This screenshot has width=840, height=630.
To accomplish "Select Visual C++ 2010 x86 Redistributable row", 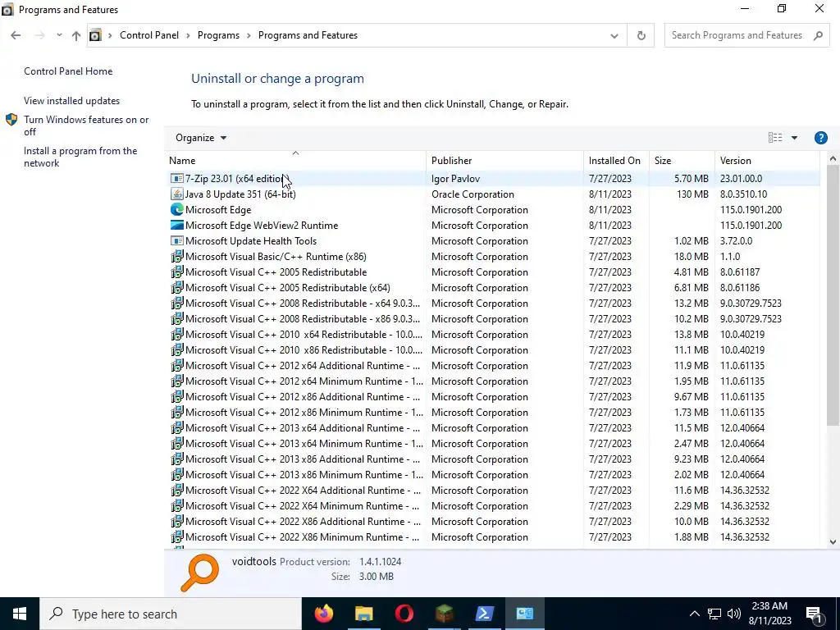I will pyautogui.click(x=493, y=349).
